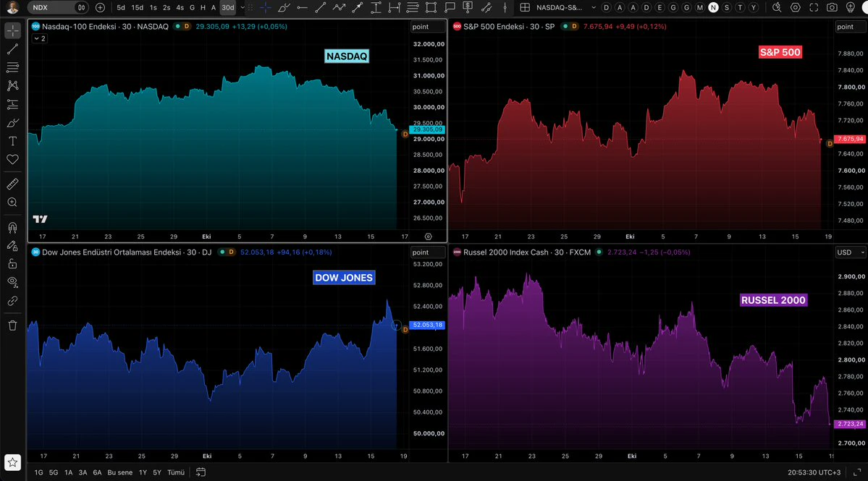Toggle the stay-in-drawing-mode pencil lock icon
Screen dimensions: 868x481
click(13, 245)
